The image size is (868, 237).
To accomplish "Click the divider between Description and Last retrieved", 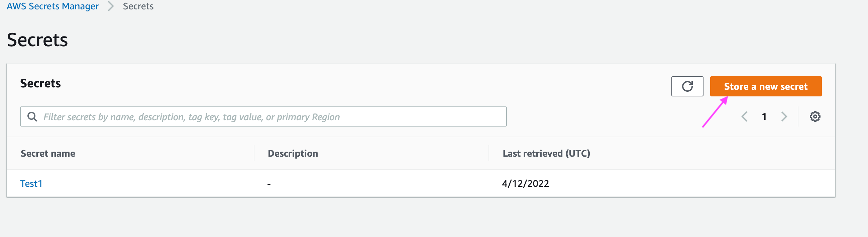I will coord(489,153).
